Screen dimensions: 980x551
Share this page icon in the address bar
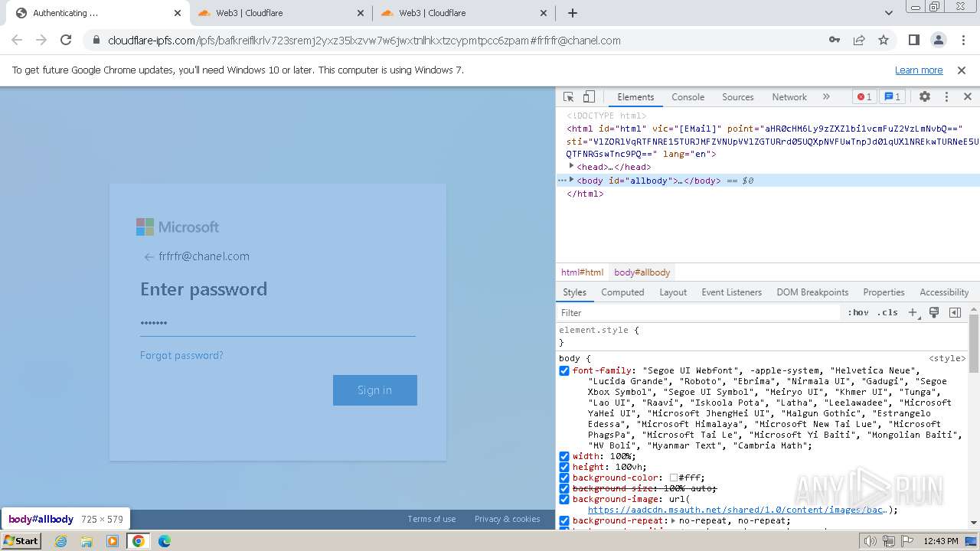(859, 40)
